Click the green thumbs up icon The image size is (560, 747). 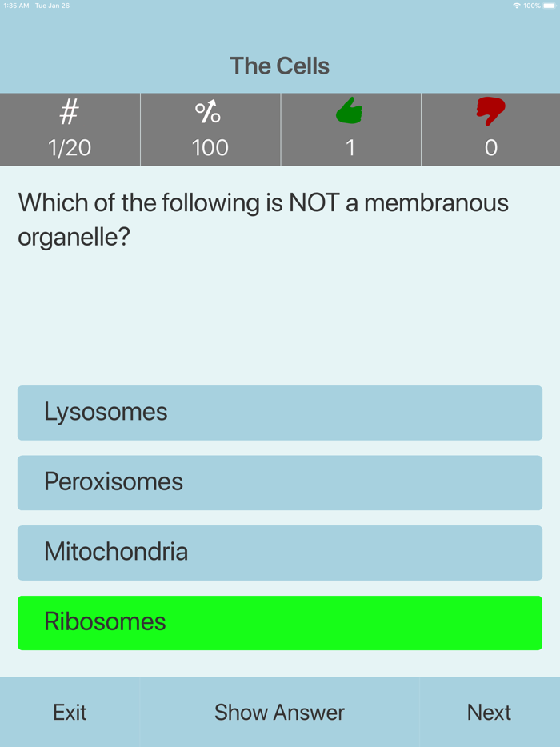coord(350,113)
